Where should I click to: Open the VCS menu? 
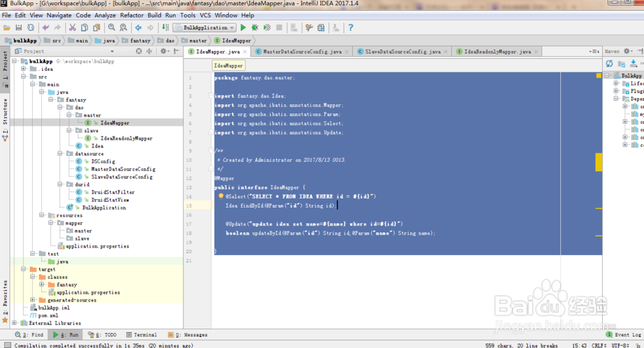(x=205, y=15)
